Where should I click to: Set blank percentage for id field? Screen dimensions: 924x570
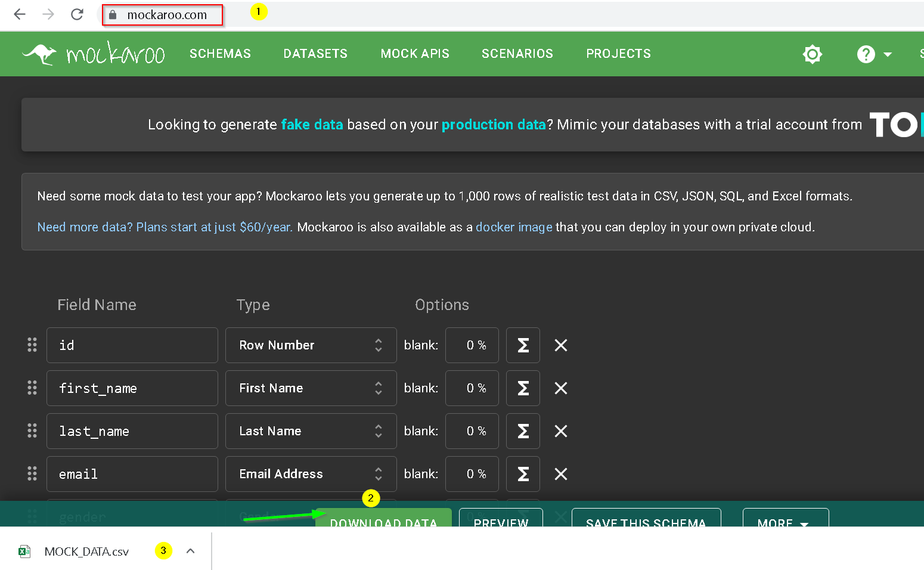(472, 345)
